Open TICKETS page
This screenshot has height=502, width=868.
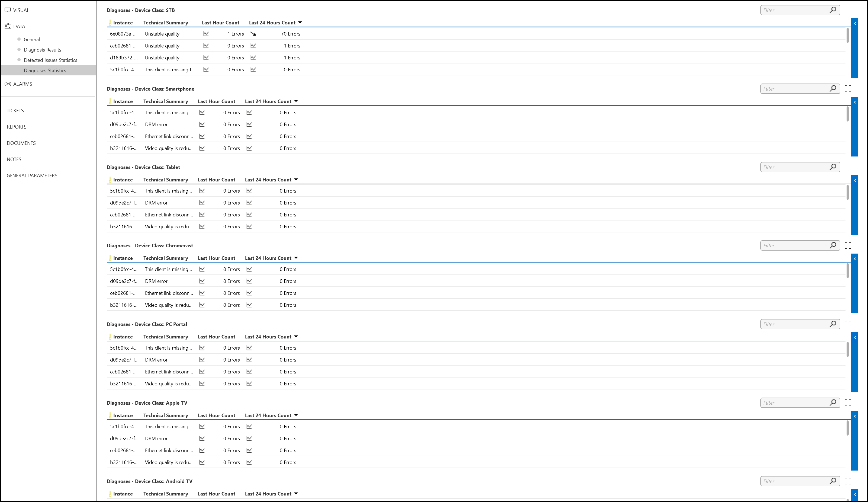pyautogui.click(x=15, y=111)
